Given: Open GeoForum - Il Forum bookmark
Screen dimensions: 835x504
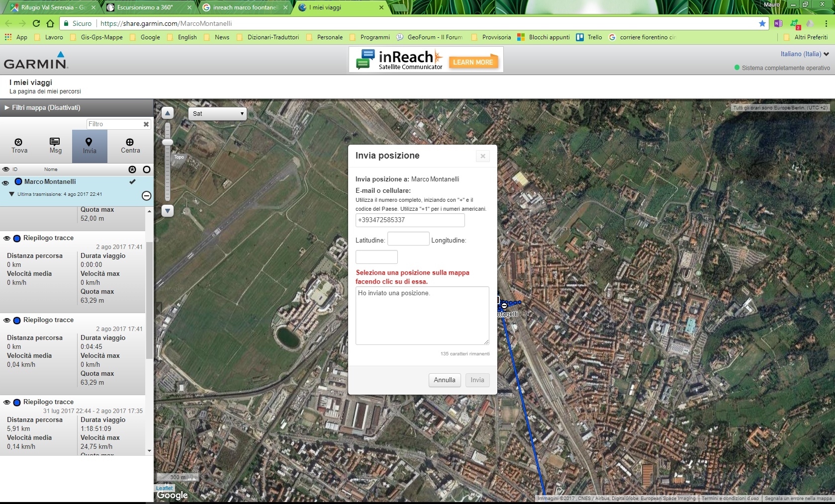Looking at the screenshot, I should coord(430,37).
